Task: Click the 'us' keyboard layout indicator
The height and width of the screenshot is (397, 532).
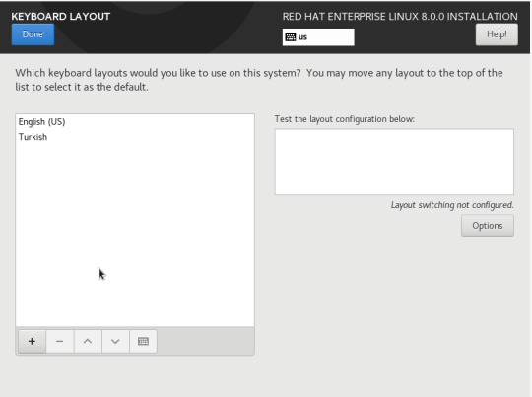Action: click(318, 37)
